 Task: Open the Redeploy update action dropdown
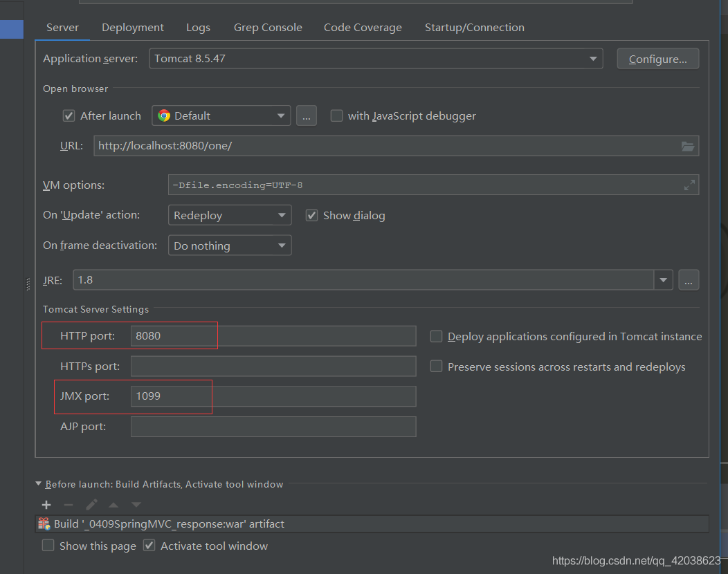click(x=230, y=215)
